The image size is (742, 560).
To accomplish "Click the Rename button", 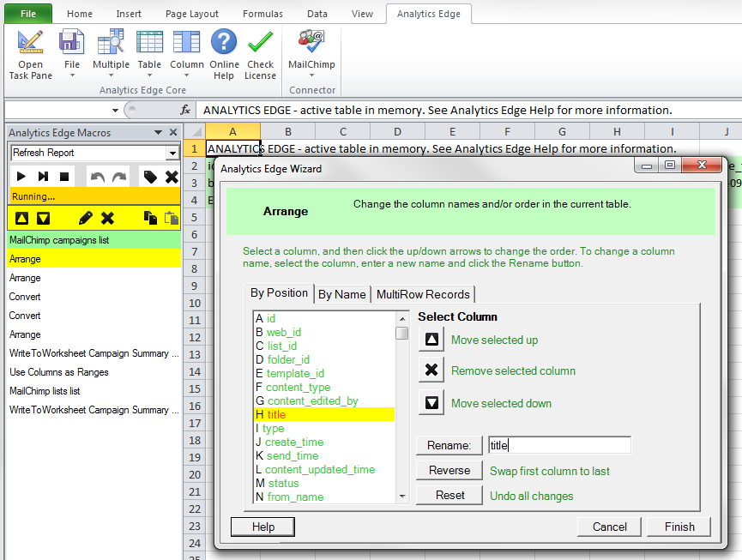I will [449, 445].
